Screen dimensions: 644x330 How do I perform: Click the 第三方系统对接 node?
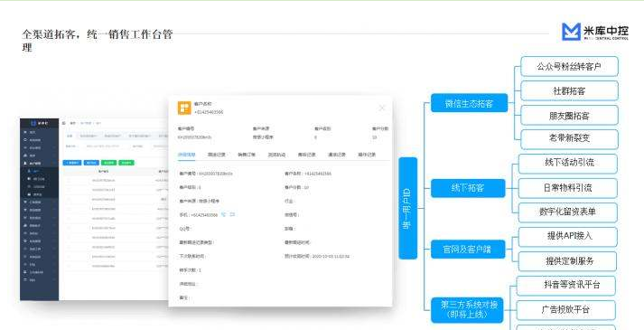467,310
